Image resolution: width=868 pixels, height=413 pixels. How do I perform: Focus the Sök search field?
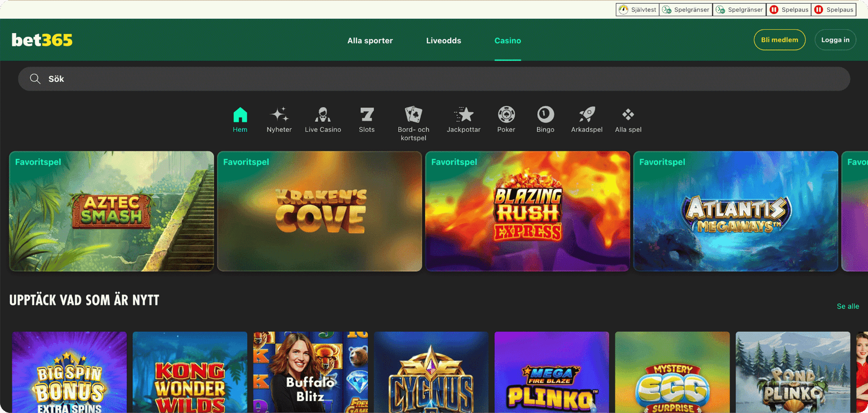(x=434, y=79)
